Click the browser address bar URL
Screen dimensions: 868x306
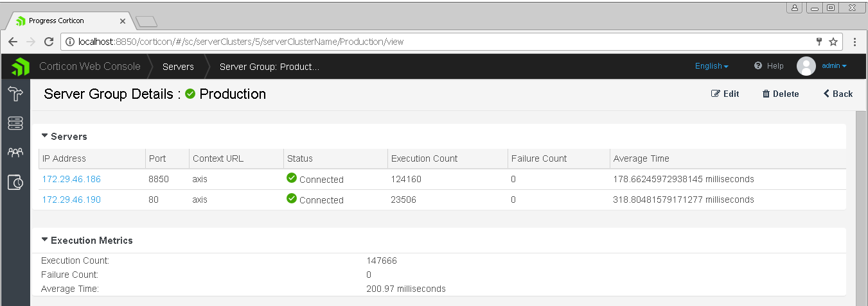(257, 42)
